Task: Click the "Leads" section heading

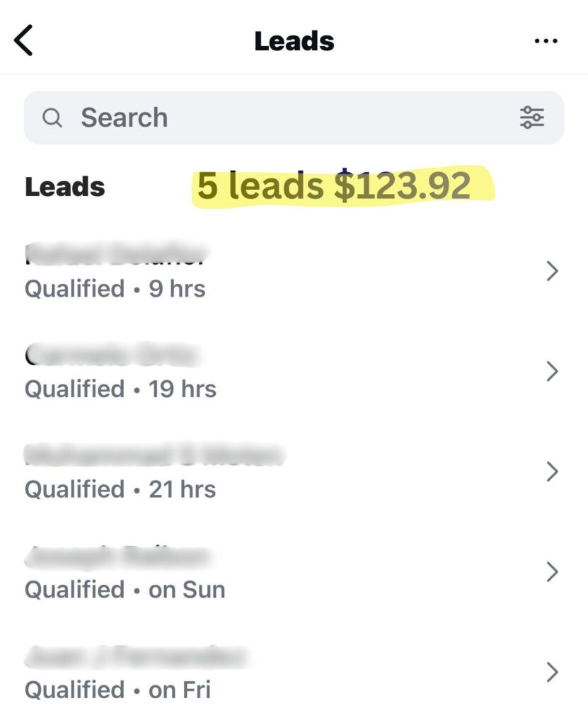Action: tap(65, 187)
